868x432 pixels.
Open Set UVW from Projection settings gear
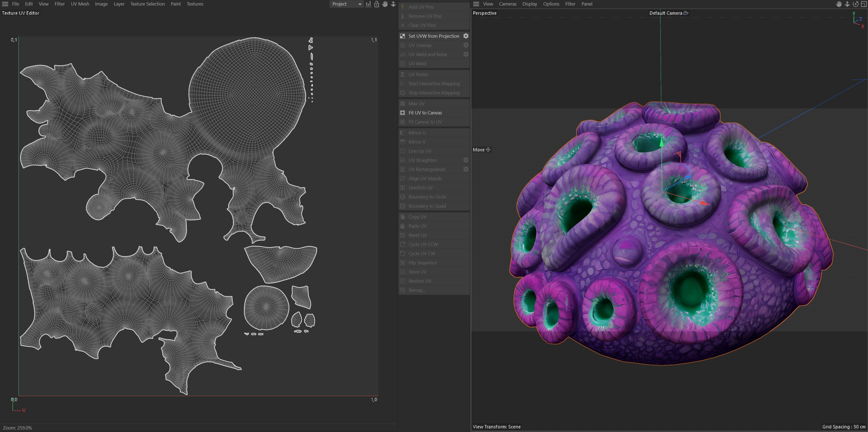(x=466, y=36)
